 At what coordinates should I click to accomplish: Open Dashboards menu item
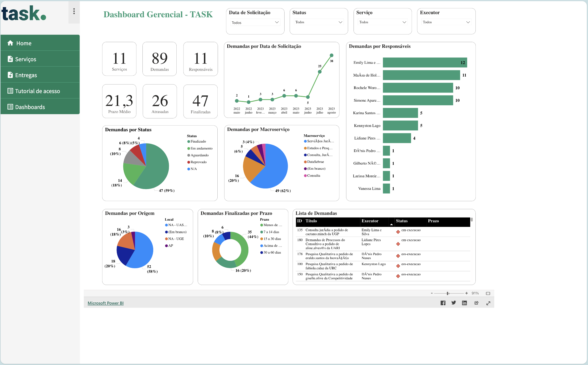40,107
